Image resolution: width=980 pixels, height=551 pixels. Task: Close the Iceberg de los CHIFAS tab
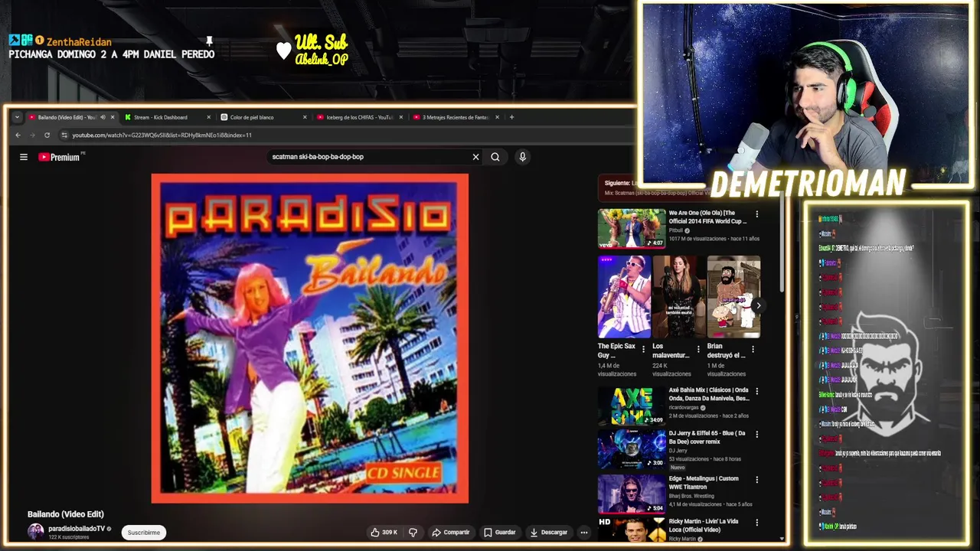pos(401,117)
